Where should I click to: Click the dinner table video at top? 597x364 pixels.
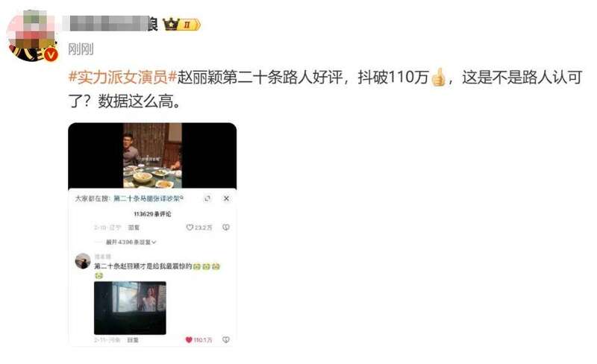click(152, 155)
